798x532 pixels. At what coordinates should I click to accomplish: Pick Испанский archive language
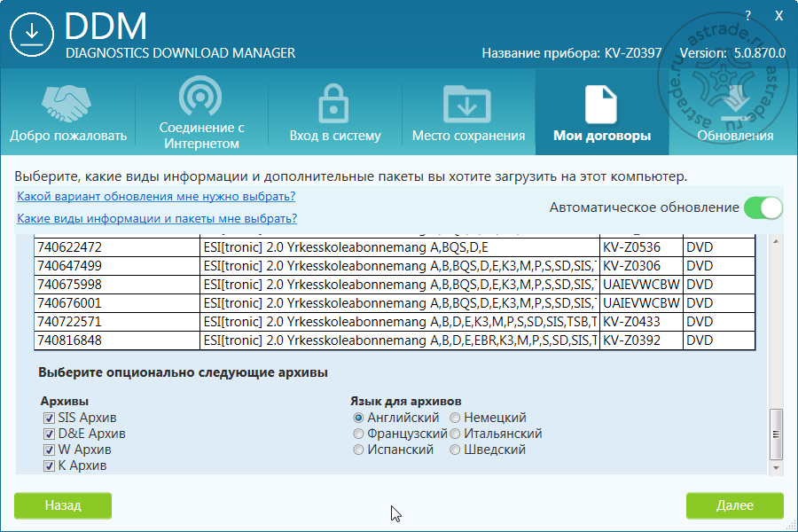[358, 450]
